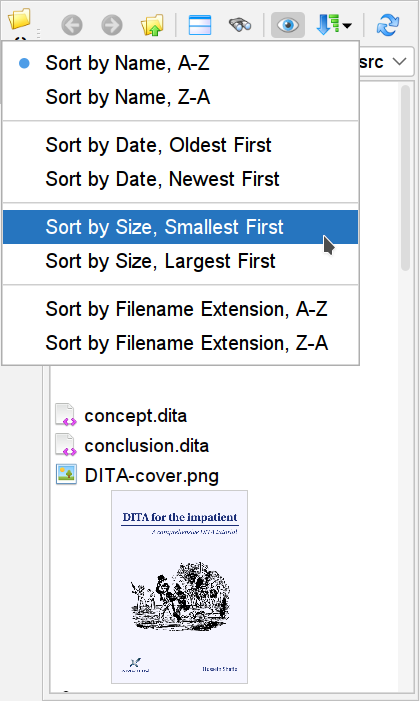Pick Sort by Size, Largest First
The height and width of the screenshot is (701, 420).
[181, 261]
